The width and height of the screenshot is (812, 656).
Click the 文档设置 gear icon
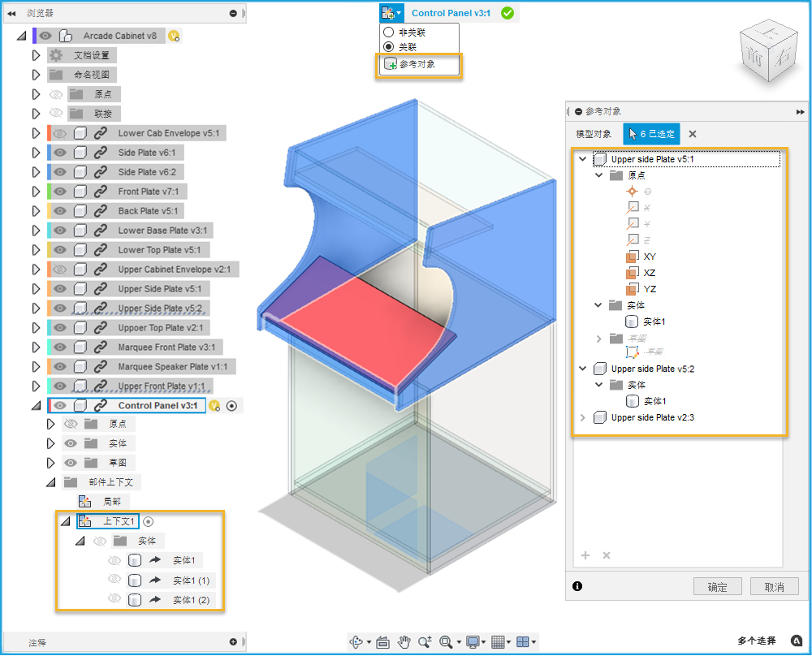coord(56,55)
